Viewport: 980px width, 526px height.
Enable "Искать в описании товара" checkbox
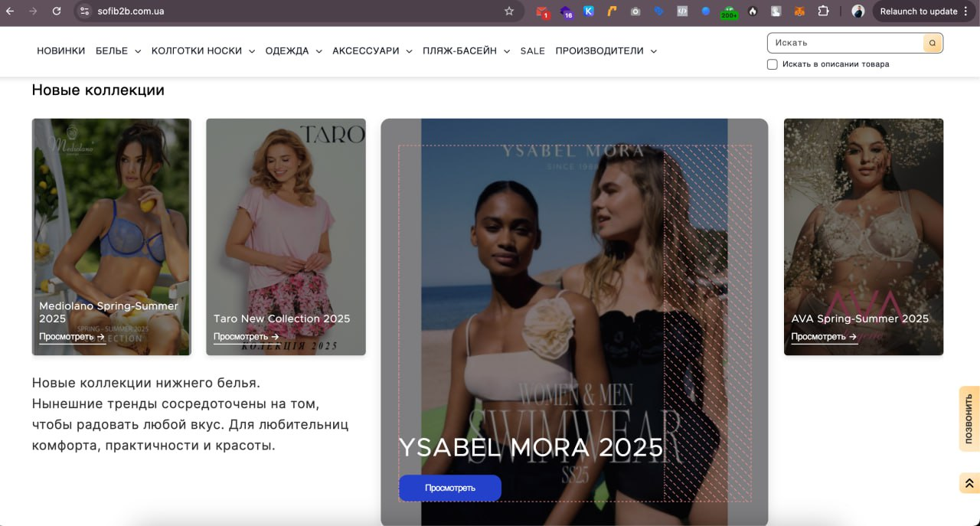point(773,64)
